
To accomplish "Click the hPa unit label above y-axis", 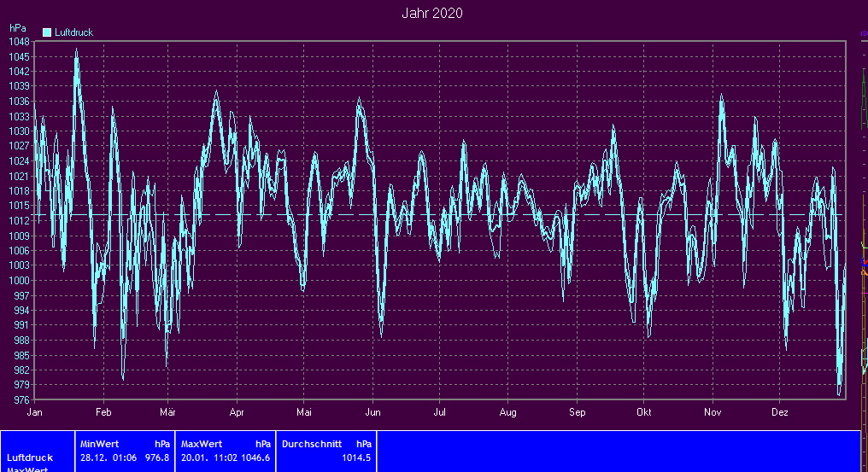I will pyautogui.click(x=17, y=28).
